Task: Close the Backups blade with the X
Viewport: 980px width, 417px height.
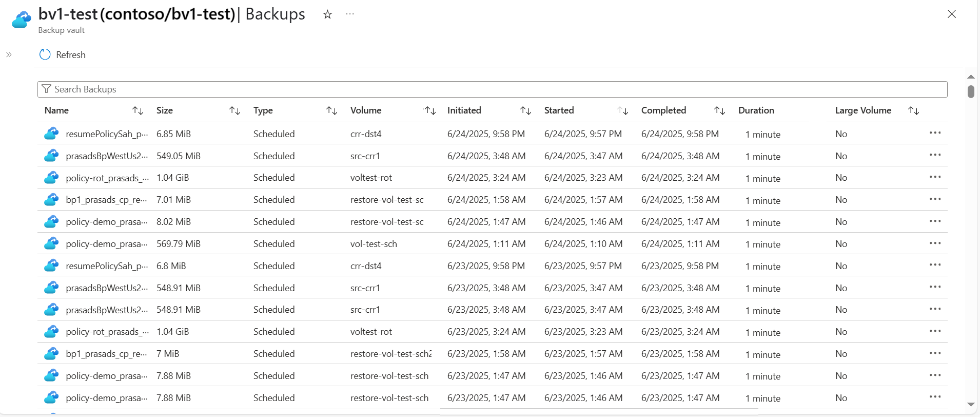Action: pyautogui.click(x=952, y=14)
